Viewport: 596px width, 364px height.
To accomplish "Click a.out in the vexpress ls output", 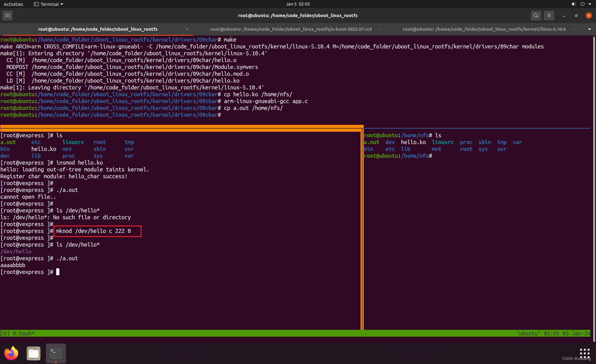I will tap(8, 142).
